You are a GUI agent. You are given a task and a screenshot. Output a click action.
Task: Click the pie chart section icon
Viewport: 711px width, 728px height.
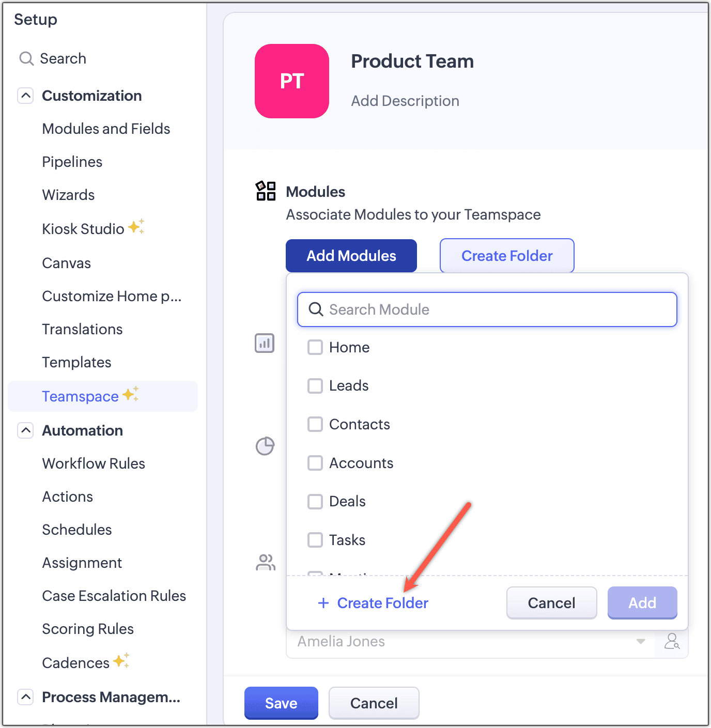(x=265, y=446)
